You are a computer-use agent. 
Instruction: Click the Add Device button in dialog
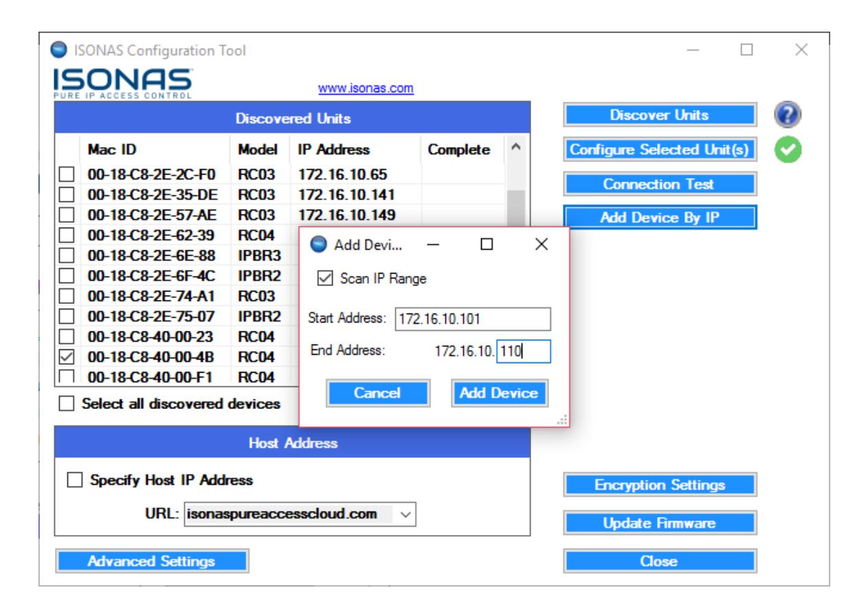tap(499, 393)
